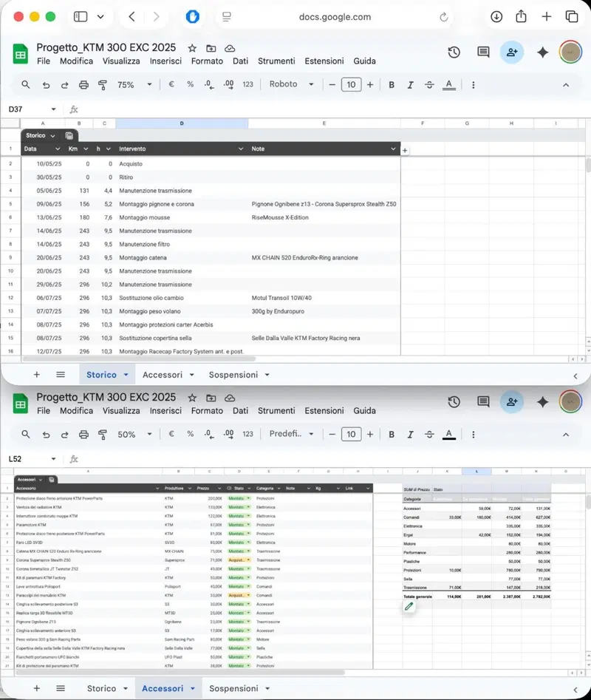Open the Note column filter in Storico table
This screenshot has height=700, width=591.
(393, 149)
